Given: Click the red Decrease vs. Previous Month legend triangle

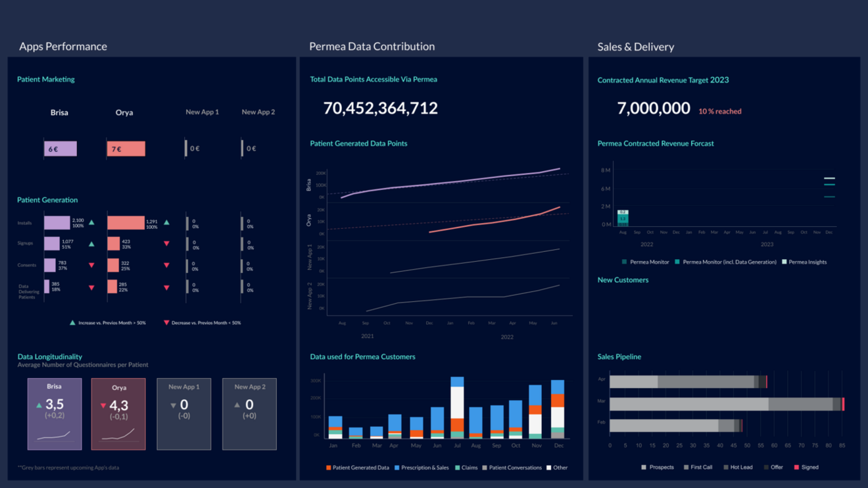Looking at the screenshot, I should point(166,323).
